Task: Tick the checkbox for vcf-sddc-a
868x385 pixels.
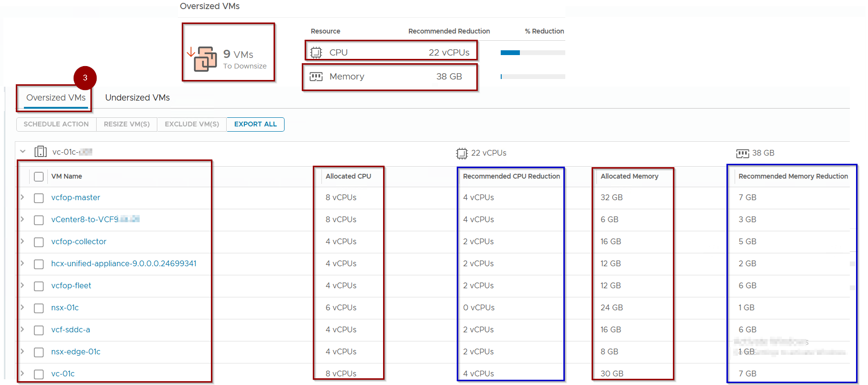Action: click(x=39, y=330)
